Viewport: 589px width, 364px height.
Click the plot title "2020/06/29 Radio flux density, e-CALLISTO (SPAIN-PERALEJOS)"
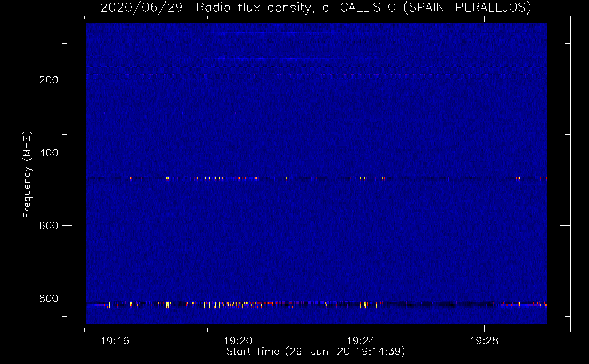[316, 7]
